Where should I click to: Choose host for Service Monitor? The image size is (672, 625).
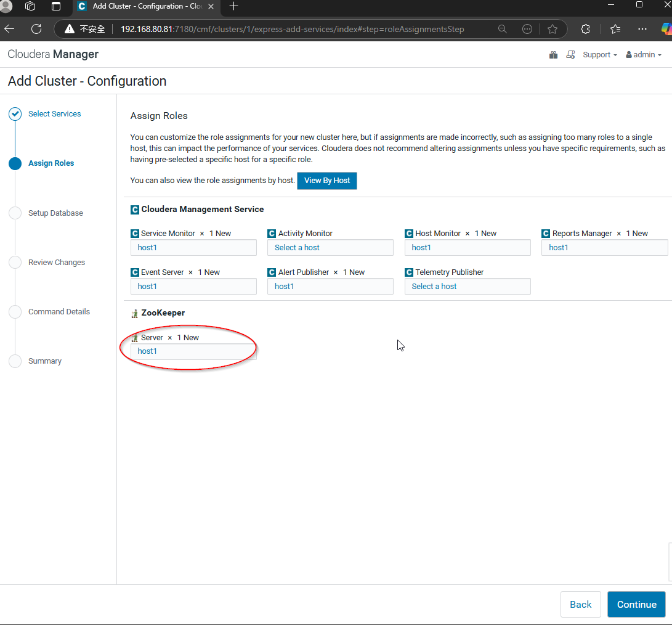pyautogui.click(x=193, y=248)
